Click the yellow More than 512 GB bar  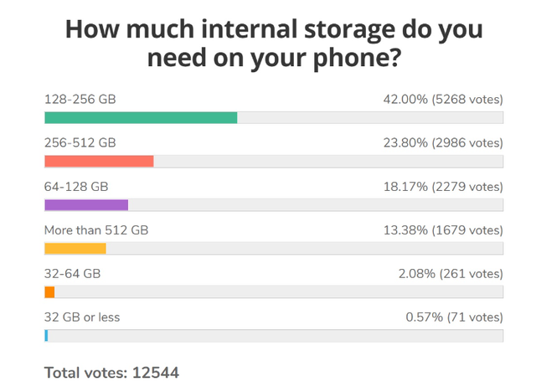pos(75,249)
